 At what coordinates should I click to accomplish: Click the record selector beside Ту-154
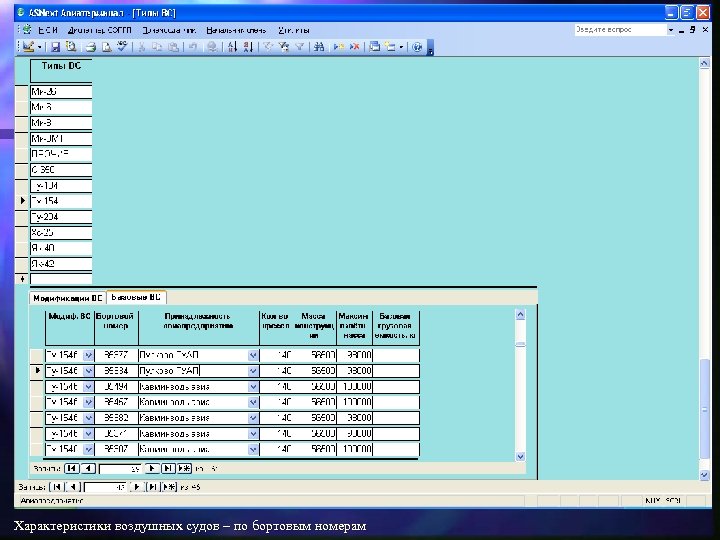tap(22, 201)
